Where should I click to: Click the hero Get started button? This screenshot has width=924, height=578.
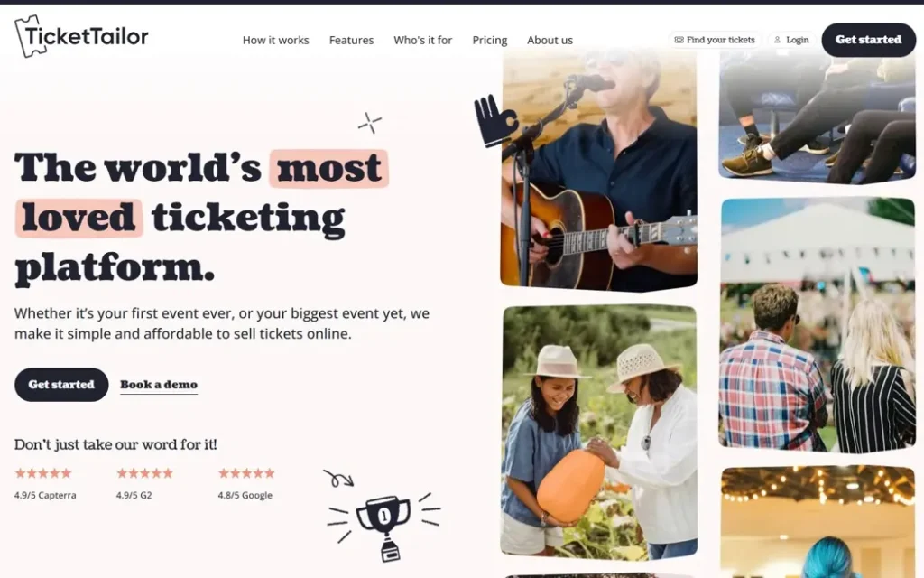[61, 385]
